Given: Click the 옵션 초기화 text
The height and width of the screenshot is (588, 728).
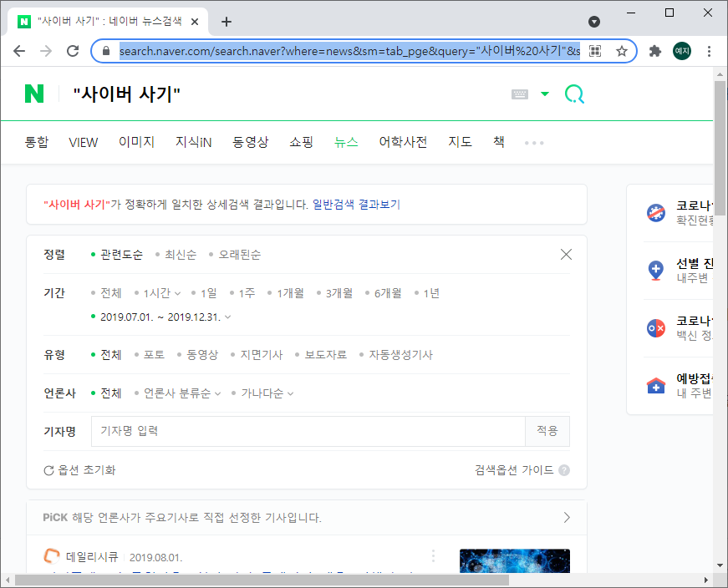Looking at the screenshot, I should (x=87, y=470).
